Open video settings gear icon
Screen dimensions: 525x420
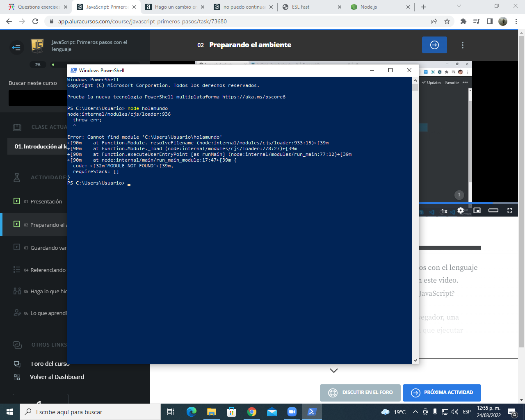tap(461, 210)
